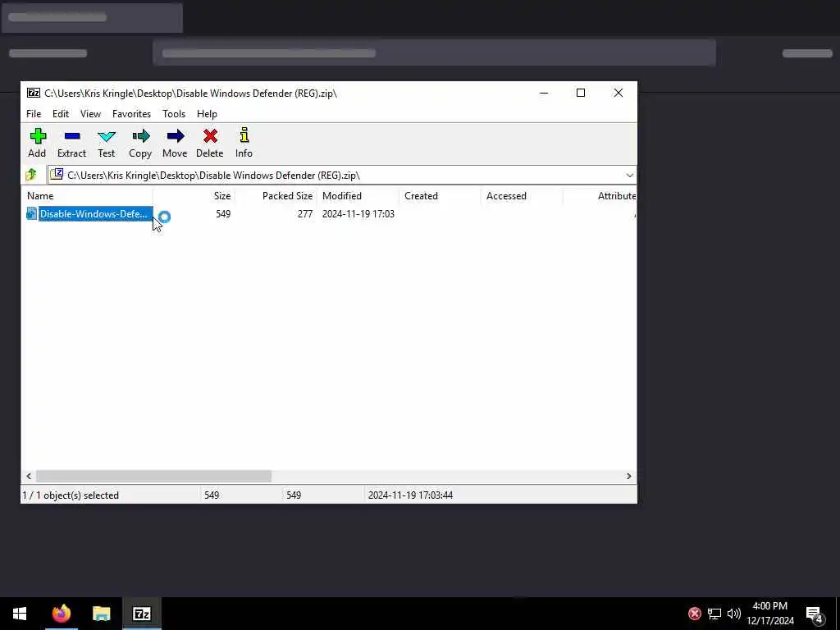The width and height of the screenshot is (840, 630).
Task: Sort by the Name column header
Action: [x=87, y=195]
